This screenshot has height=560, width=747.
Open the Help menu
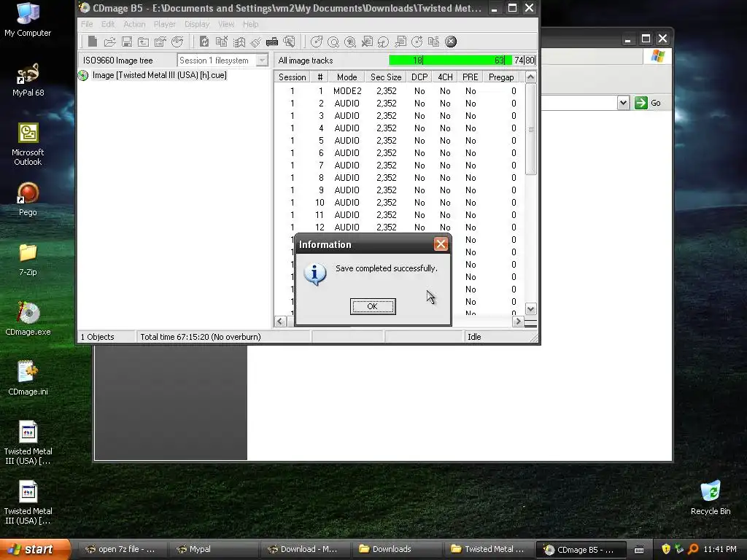click(251, 24)
